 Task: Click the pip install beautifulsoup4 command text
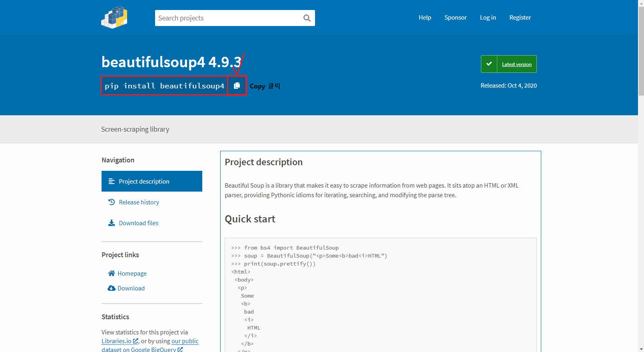tap(164, 86)
